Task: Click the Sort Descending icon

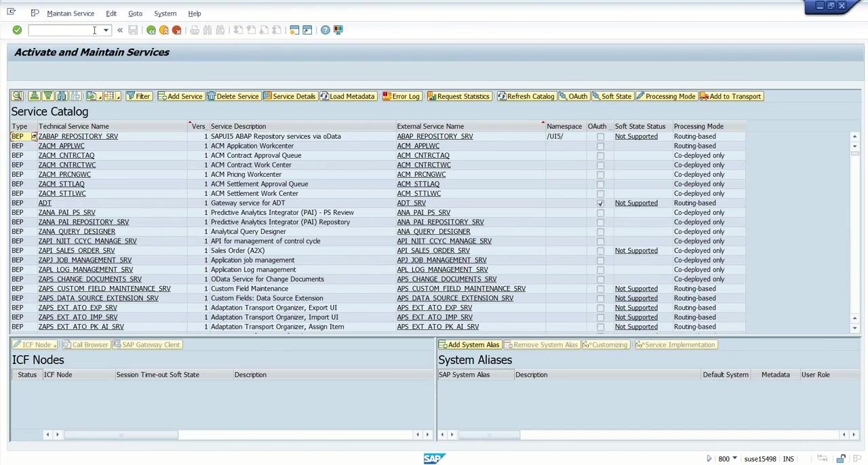Action: point(47,96)
